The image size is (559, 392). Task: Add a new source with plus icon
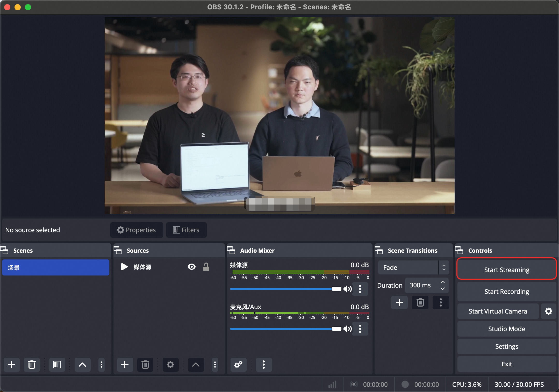tap(125, 365)
